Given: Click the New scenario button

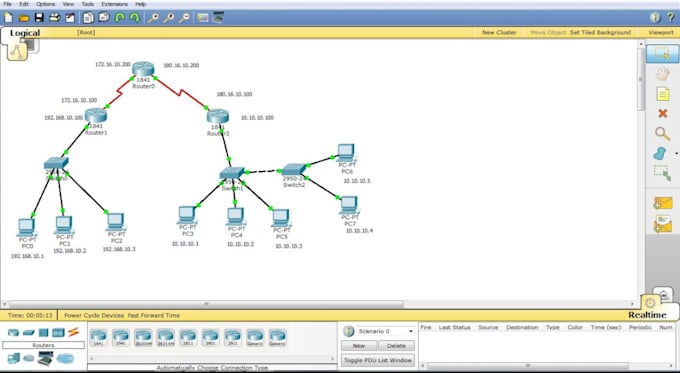Looking at the screenshot, I should [359, 346].
